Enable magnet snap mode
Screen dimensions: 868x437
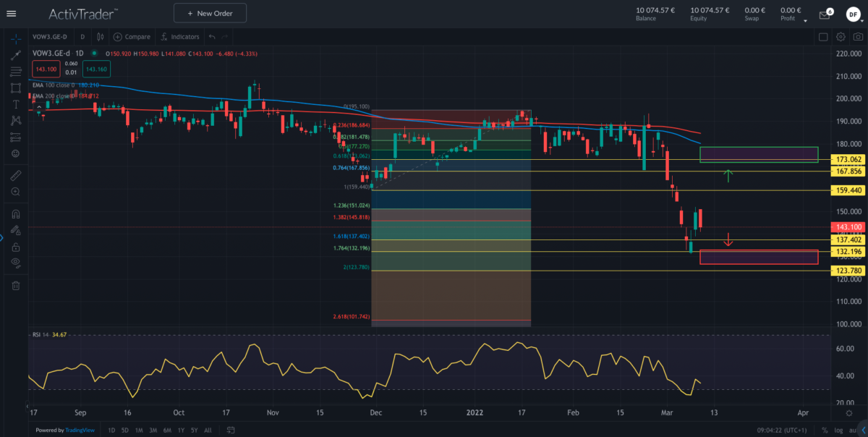tap(15, 213)
